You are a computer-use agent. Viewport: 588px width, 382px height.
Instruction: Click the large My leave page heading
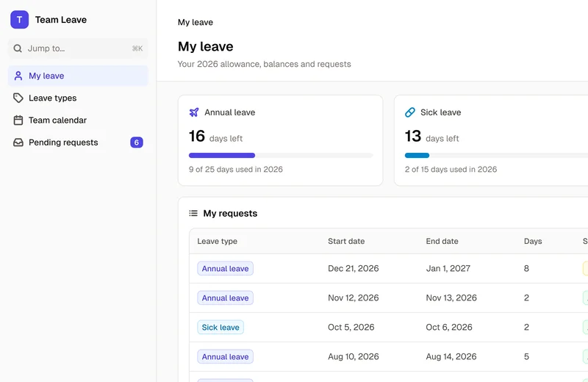(x=206, y=46)
